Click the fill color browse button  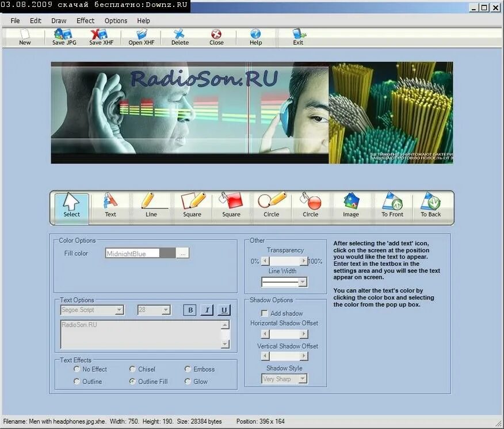(182, 253)
